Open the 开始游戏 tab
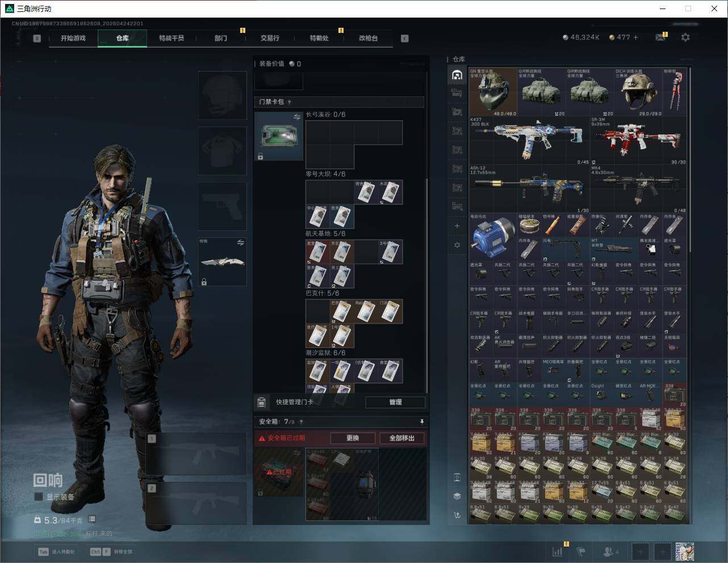Screen dimensions: 728x563 click(x=73, y=38)
